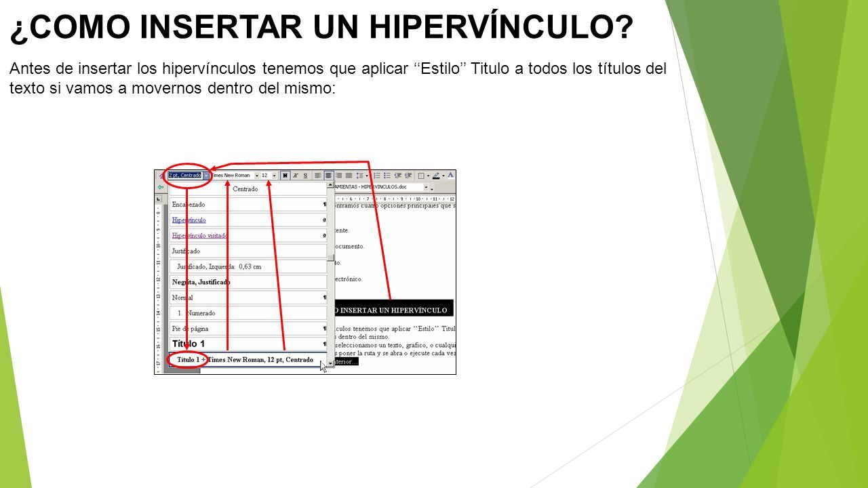Click the Font color A icon
The width and height of the screenshot is (868, 488).
[450, 175]
